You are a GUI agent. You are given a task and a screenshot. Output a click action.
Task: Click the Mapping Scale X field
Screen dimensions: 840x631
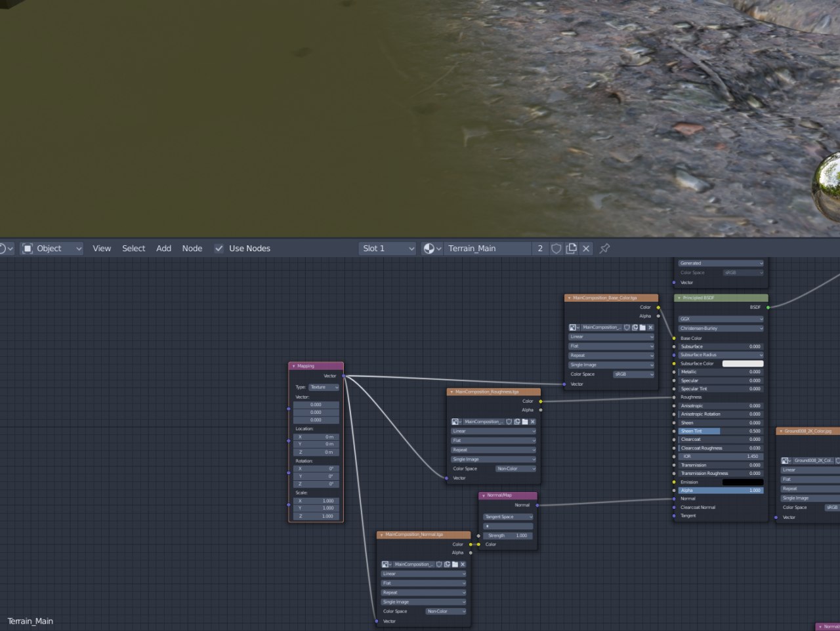point(316,500)
